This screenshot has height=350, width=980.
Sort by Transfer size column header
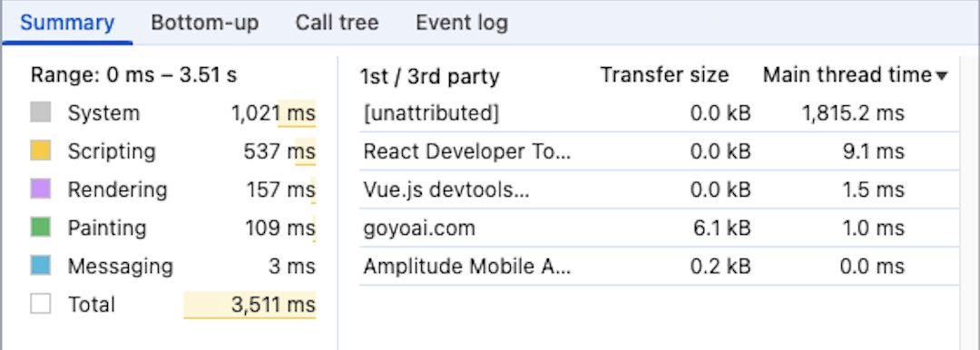tap(664, 75)
